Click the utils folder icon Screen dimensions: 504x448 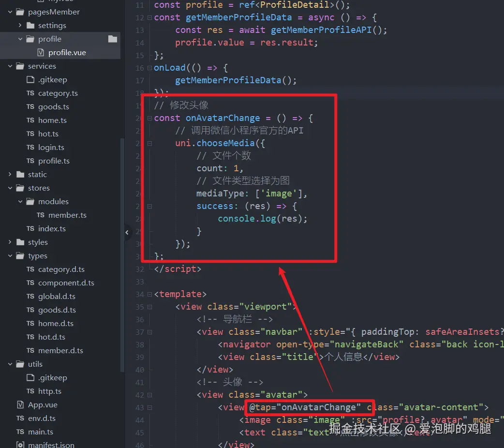[20, 364]
